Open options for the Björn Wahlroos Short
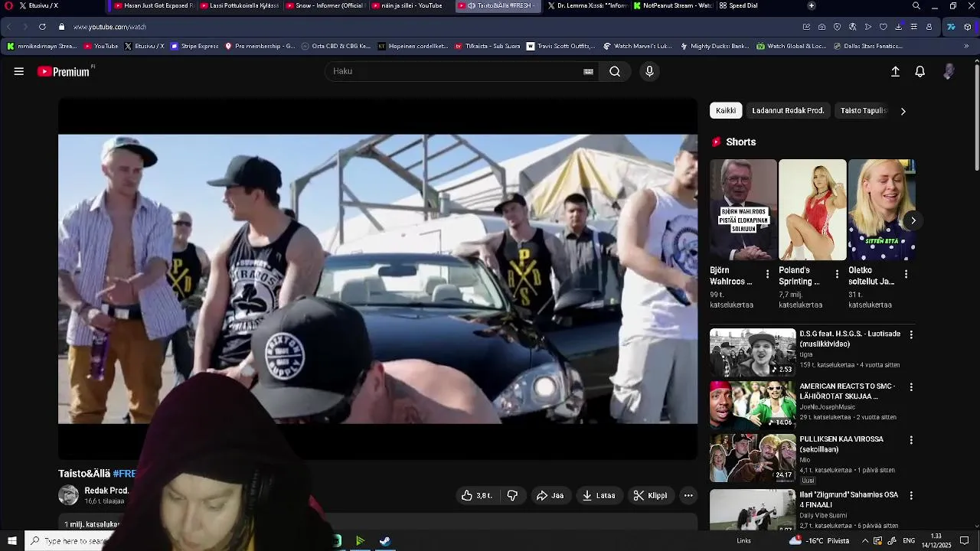The width and height of the screenshot is (980, 551). pyautogui.click(x=768, y=274)
